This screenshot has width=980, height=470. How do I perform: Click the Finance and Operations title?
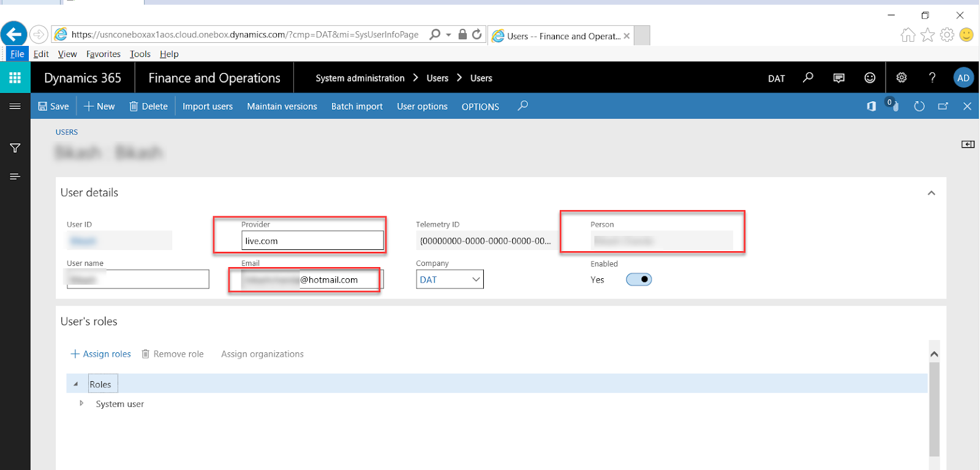[x=214, y=78]
